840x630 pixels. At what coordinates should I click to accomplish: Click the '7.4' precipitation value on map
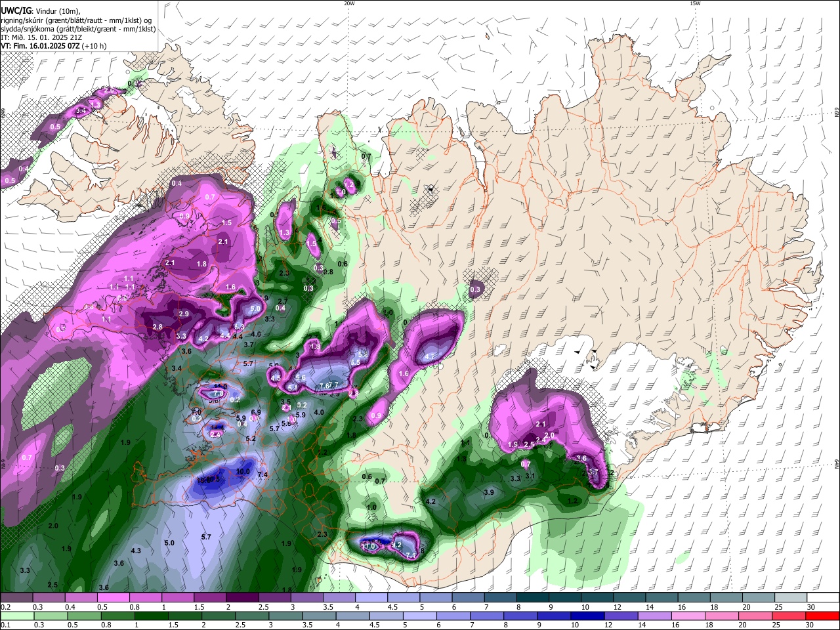coord(262,474)
